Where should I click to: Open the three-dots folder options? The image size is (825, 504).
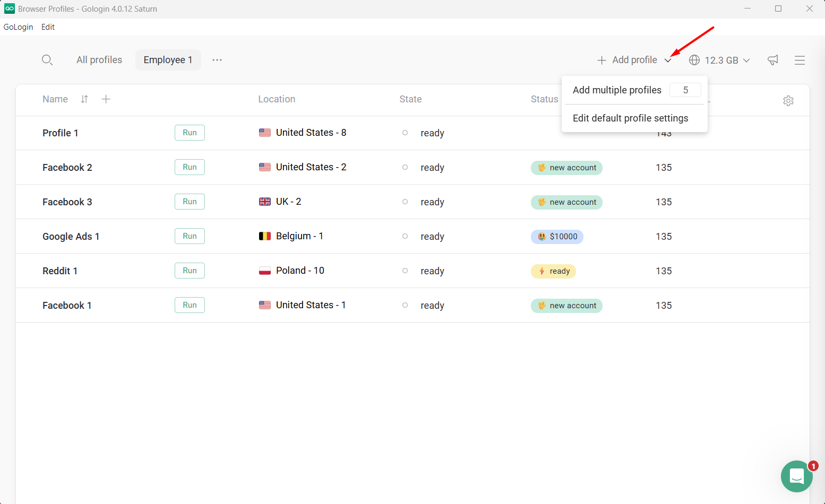(x=217, y=60)
